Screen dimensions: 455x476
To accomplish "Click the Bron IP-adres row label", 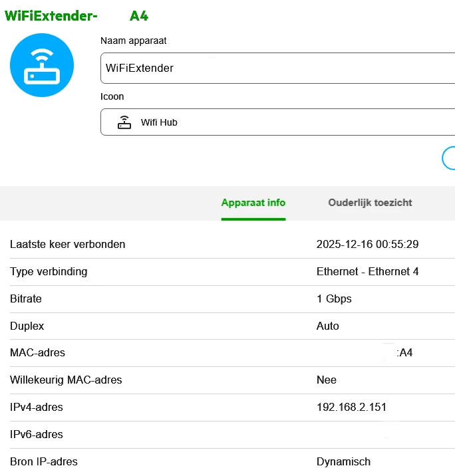I will [x=44, y=461].
